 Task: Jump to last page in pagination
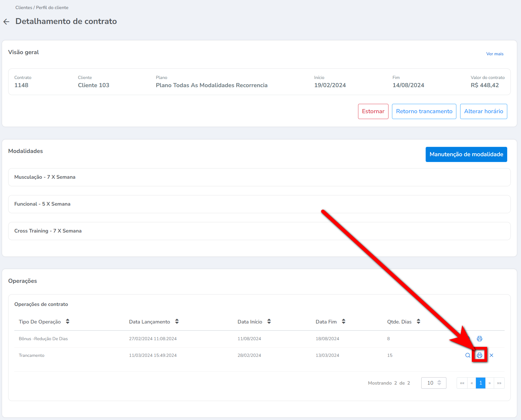coord(499,383)
